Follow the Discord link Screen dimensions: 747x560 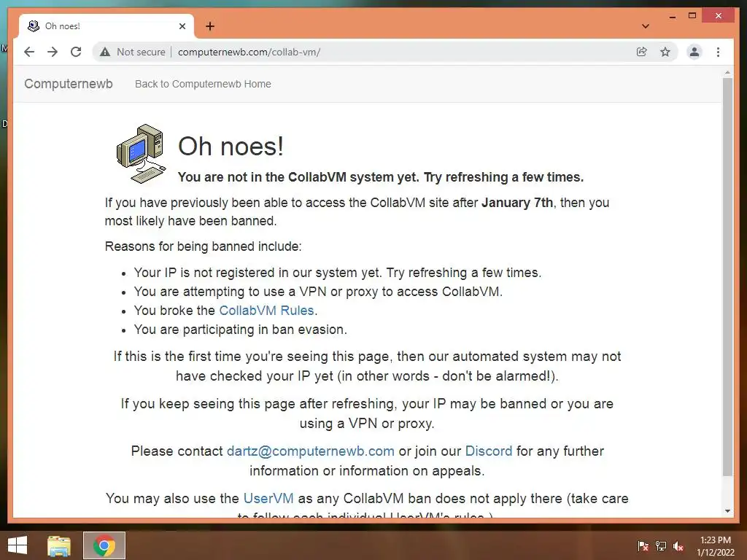click(x=489, y=451)
